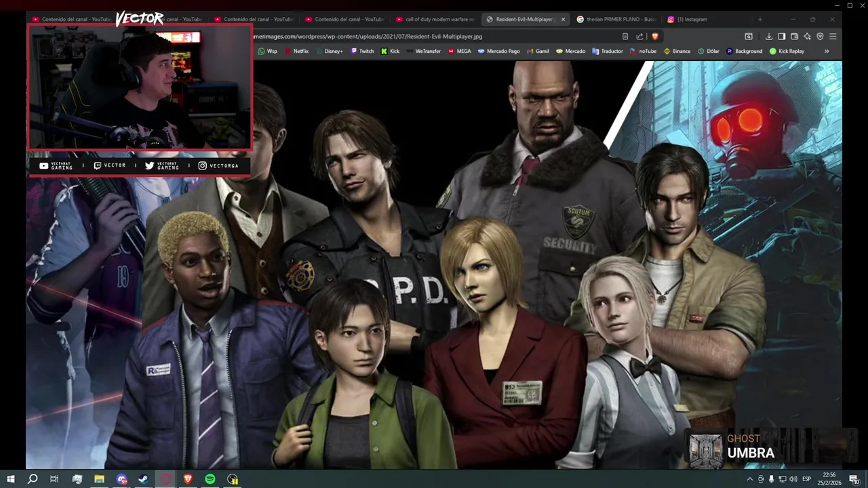
Task: Open the Gamil bookmark
Action: point(538,51)
